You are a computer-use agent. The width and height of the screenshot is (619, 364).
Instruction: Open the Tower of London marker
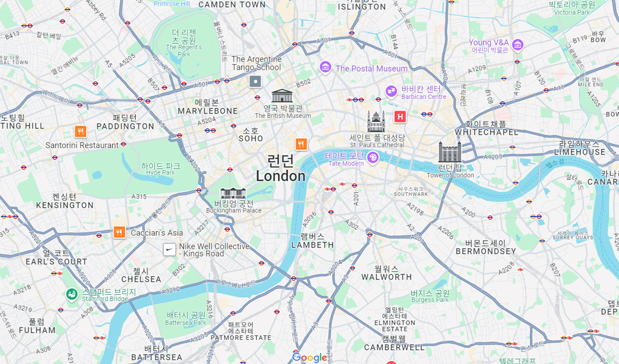point(450,152)
